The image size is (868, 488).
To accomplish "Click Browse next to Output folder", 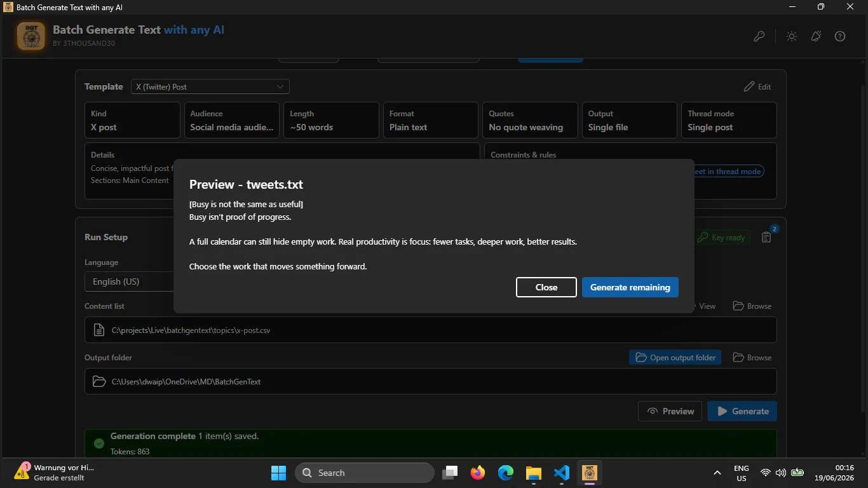I will [752, 358].
